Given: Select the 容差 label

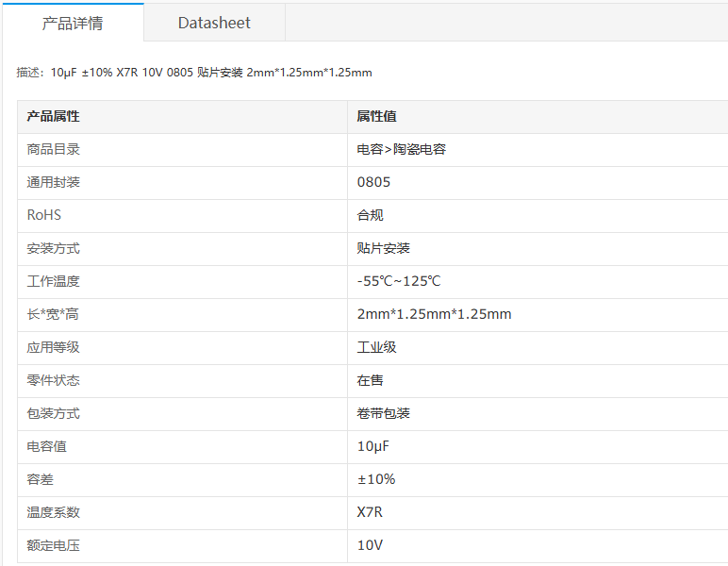Looking at the screenshot, I should tap(40, 479).
